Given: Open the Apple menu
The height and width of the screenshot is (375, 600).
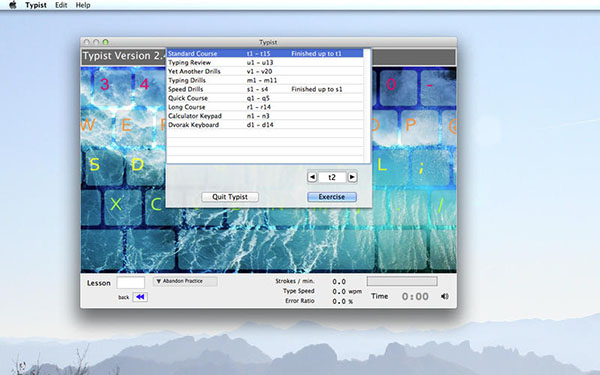Looking at the screenshot, I should point(13,5).
